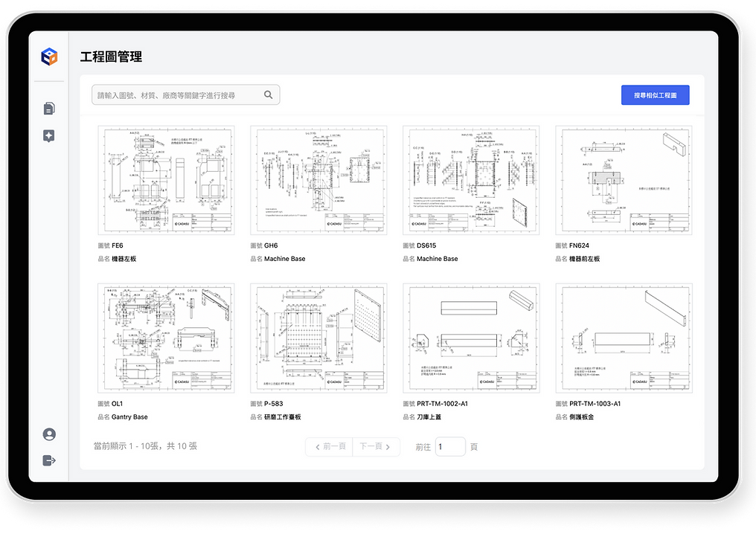Open the OL1 Gantry Base drawing thumbnail
The image size is (756, 534).
166,338
